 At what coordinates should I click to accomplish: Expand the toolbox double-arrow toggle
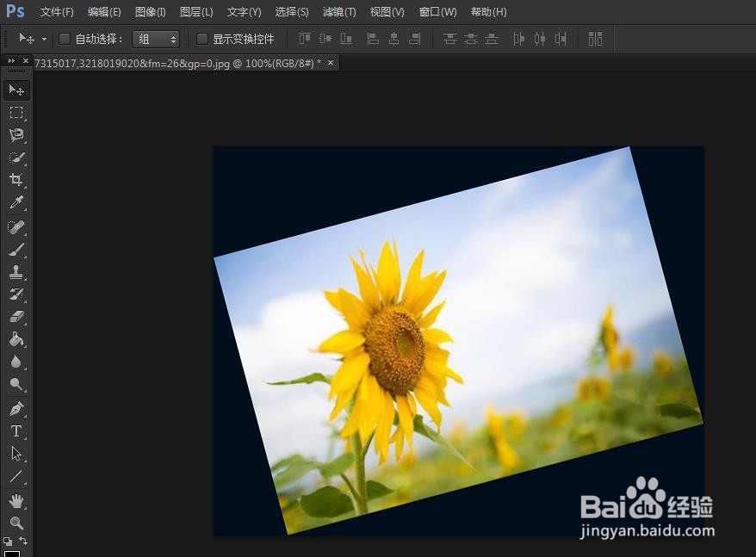tap(11, 61)
